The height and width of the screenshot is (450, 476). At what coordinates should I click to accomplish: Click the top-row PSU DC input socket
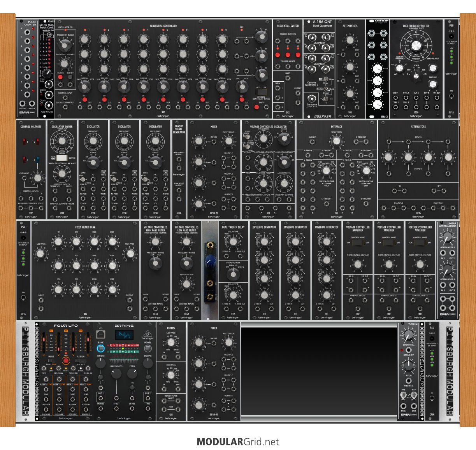(451, 36)
